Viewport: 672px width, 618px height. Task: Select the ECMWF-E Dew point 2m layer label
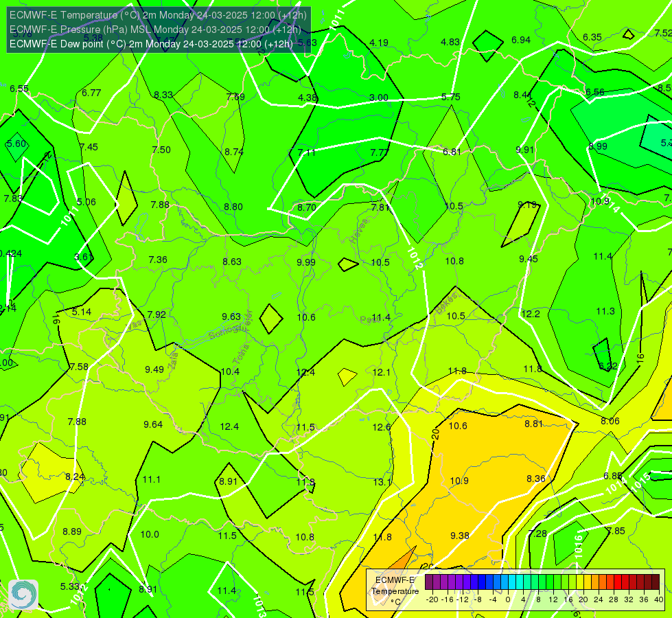point(151,44)
